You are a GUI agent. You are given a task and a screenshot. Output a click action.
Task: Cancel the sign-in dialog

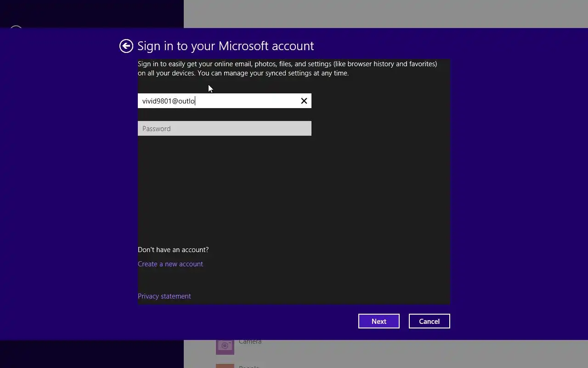430,321
